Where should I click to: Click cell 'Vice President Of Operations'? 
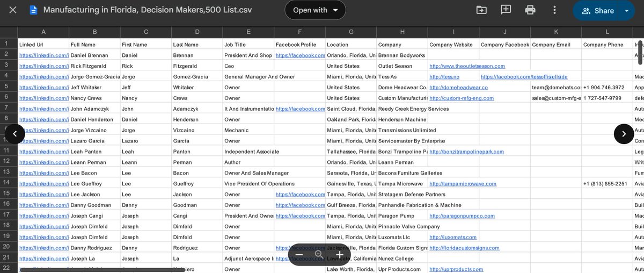[x=259, y=184]
